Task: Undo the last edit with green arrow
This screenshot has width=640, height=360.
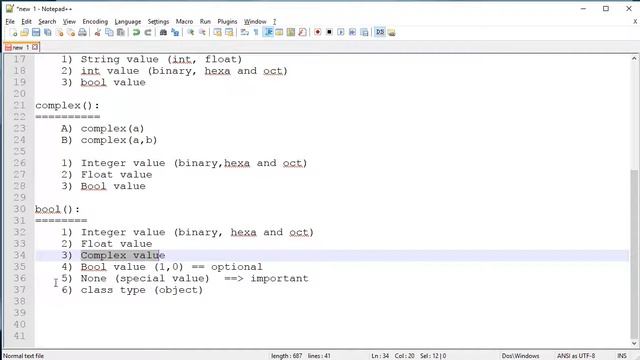Action: [x=136, y=32]
